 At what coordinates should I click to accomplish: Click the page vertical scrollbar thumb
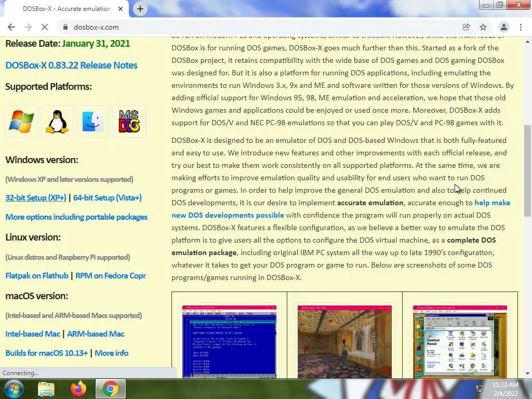[x=527, y=170]
